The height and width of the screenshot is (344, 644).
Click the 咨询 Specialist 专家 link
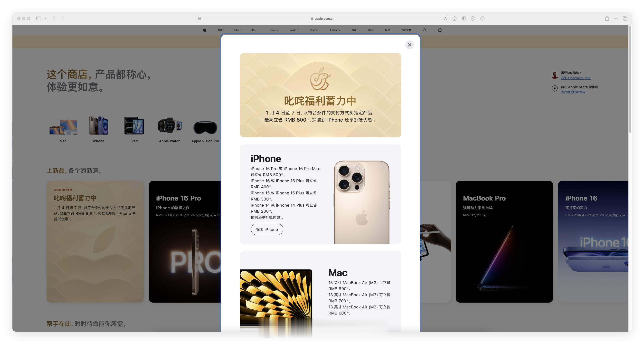(576, 78)
